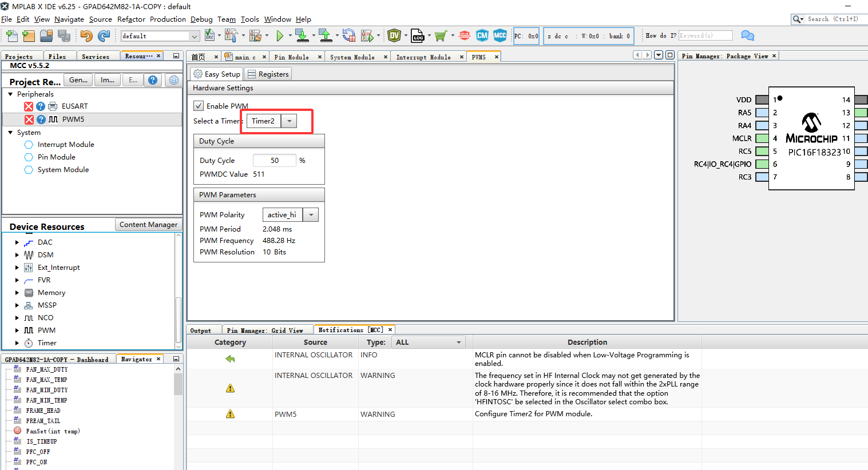Click the Gen... generate button
868x470 pixels.
[x=78, y=80]
